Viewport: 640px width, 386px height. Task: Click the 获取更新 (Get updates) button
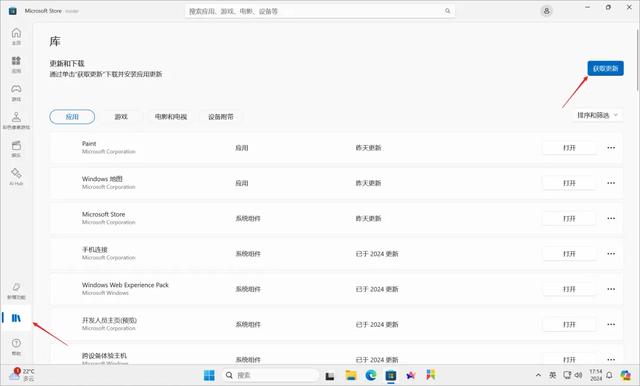click(x=606, y=68)
